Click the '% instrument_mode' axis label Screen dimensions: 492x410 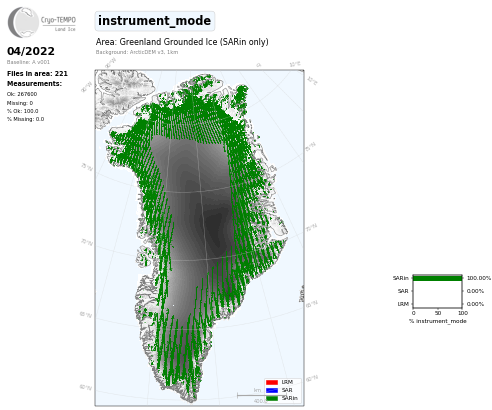(x=438, y=321)
